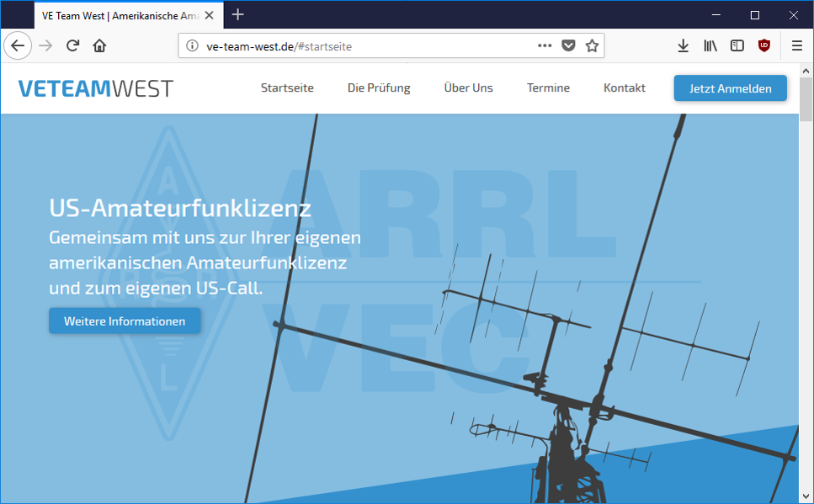
Task: Click the scrollbar up arrow
Action: (806, 71)
